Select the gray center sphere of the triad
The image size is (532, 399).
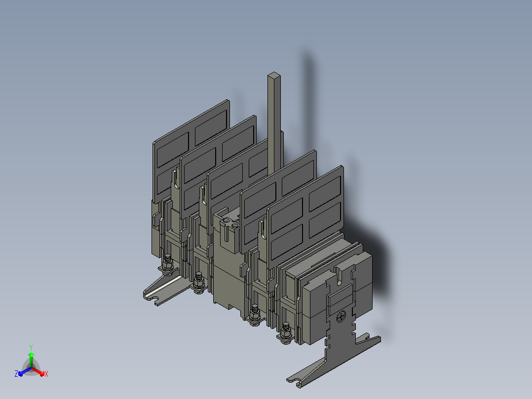31,368
